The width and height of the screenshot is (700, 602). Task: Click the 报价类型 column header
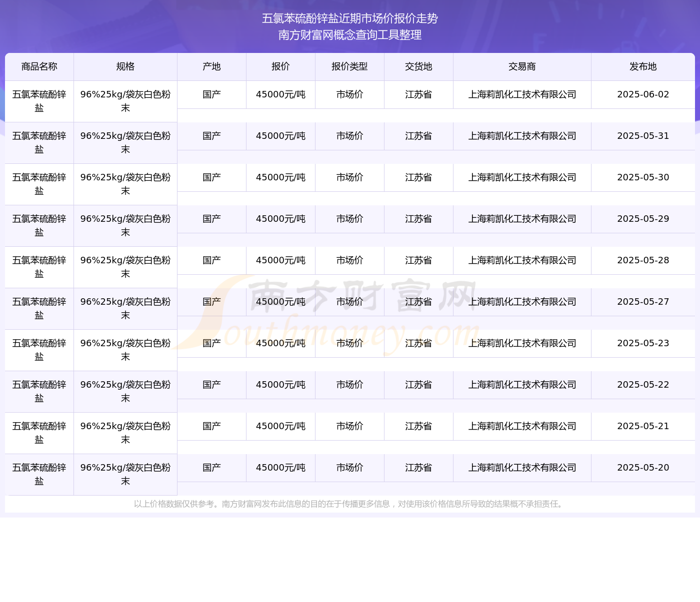pyautogui.click(x=350, y=66)
